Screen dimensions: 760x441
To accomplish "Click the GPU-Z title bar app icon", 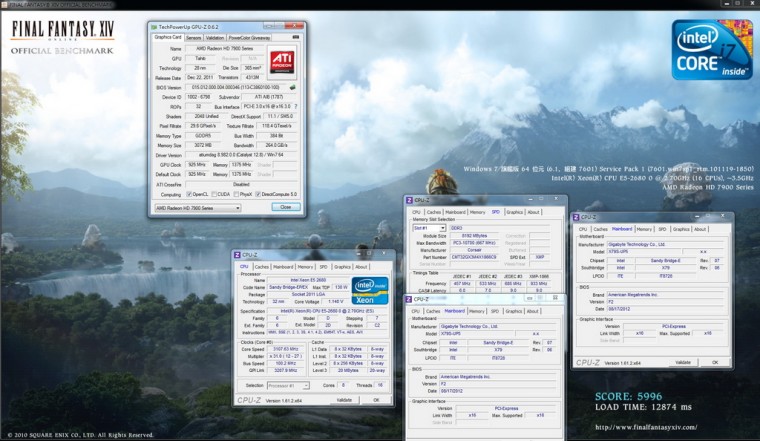I will pos(156,26).
